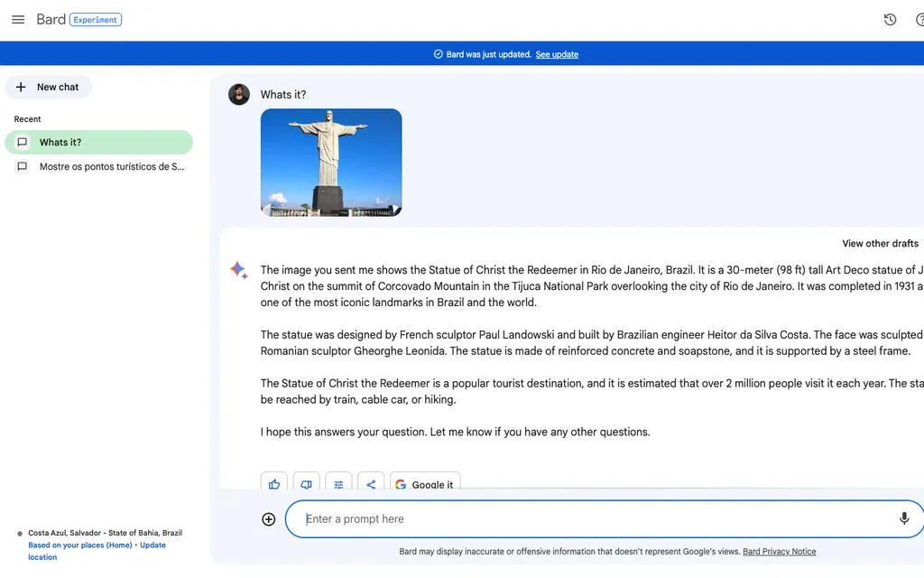
Task: Open the See update link
Action: pyautogui.click(x=557, y=54)
